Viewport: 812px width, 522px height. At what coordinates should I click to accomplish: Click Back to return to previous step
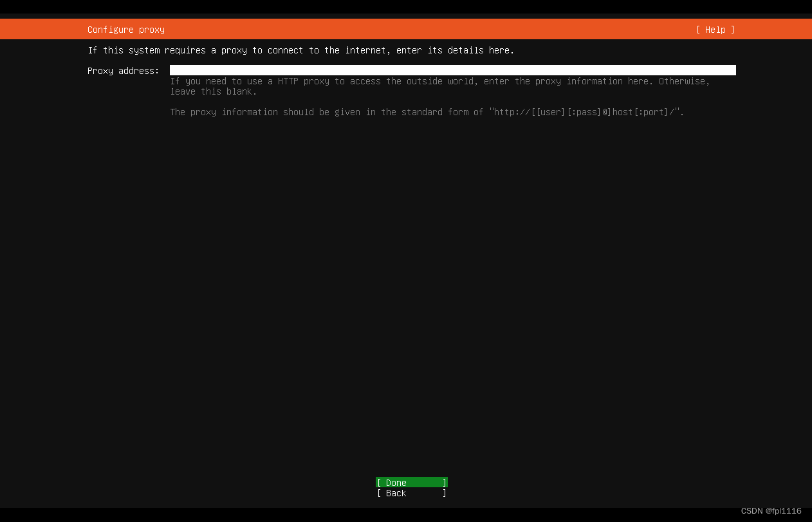click(x=411, y=493)
